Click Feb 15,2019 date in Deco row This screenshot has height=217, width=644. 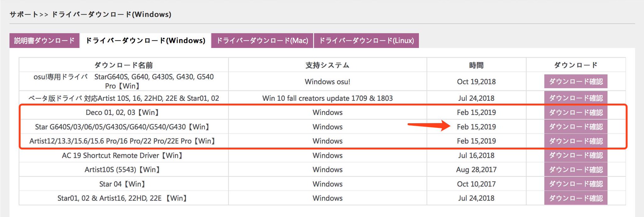476,112
